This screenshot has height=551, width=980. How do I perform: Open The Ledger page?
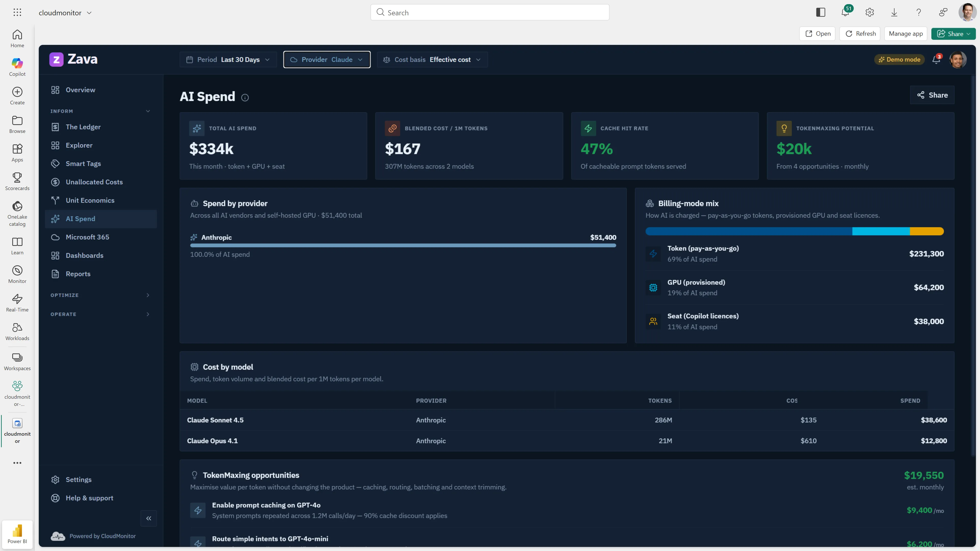coord(101,127)
